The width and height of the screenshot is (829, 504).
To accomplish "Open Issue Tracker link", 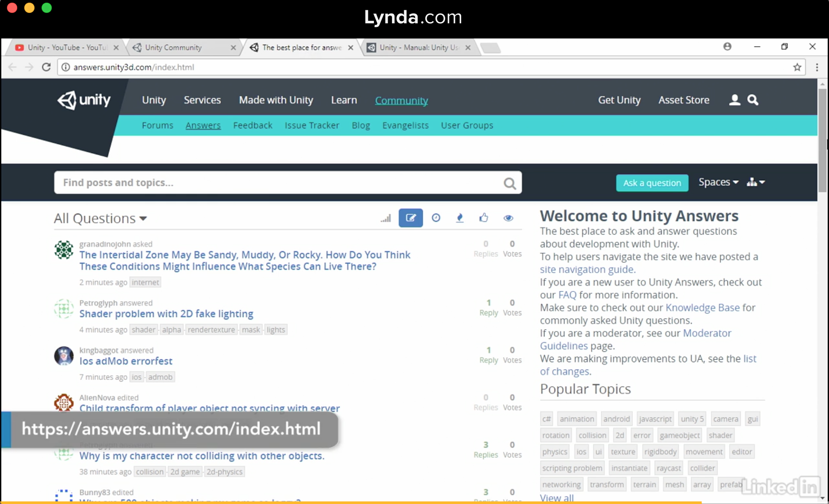I will point(312,125).
